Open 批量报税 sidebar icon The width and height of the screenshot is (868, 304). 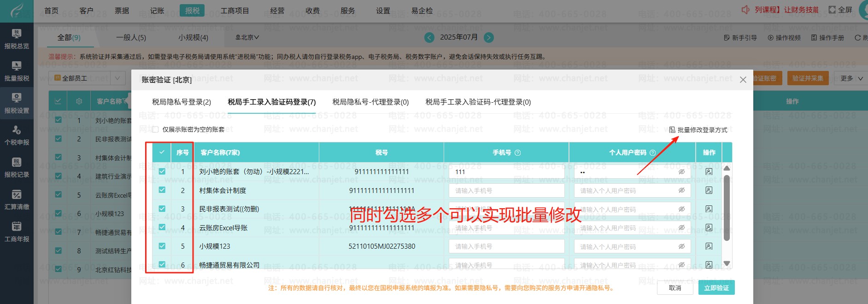(17, 71)
